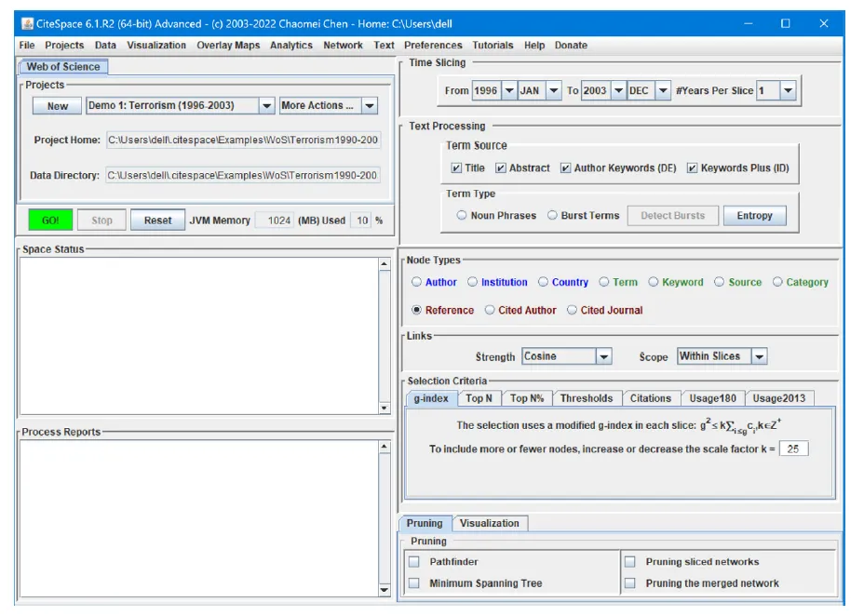Image resolution: width=864 pixels, height=616 pixels.
Task: Select the Cited Journal node type
Action: point(572,310)
